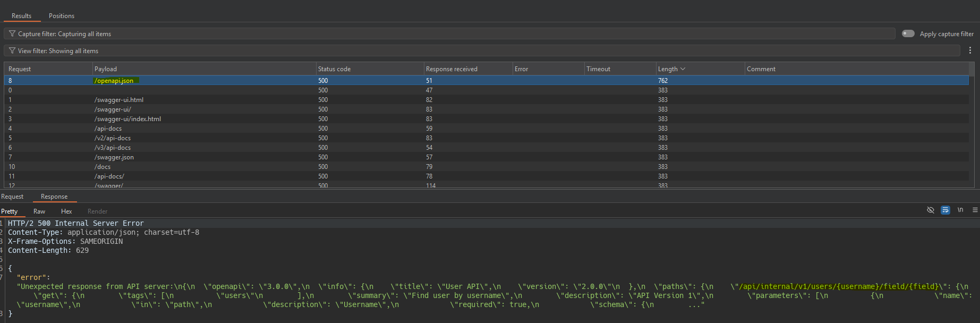Sort results using the Length column arrow
The image size is (980, 323).
683,69
